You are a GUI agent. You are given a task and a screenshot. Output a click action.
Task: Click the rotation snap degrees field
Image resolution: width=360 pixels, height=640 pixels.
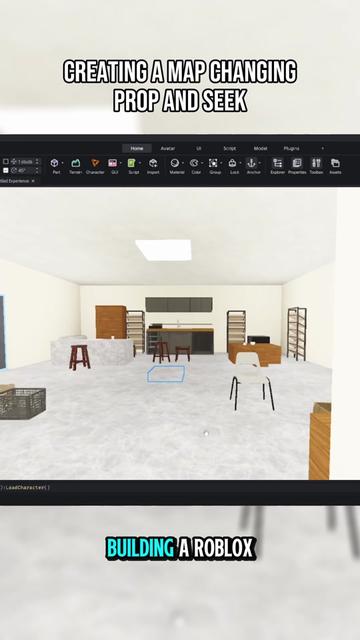coord(25,170)
